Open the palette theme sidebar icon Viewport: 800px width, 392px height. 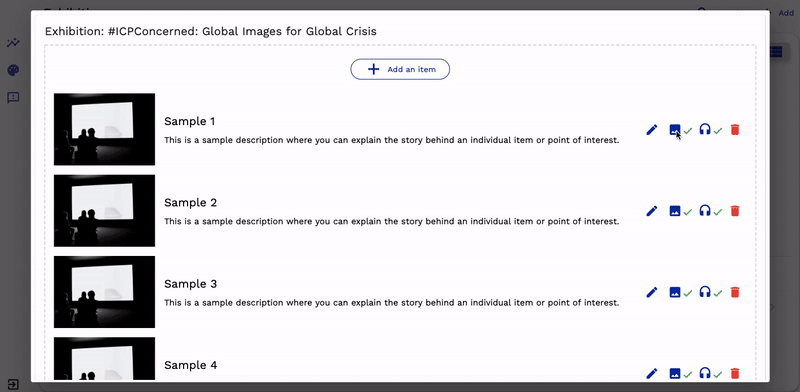click(13, 70)
